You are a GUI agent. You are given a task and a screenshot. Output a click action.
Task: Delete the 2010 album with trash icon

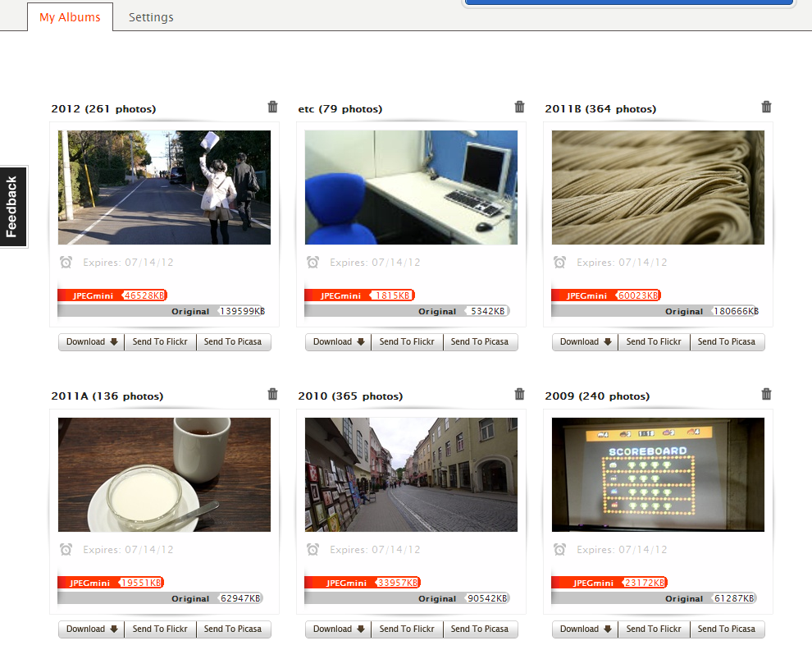pyautogui.click(x=519, y=394)
